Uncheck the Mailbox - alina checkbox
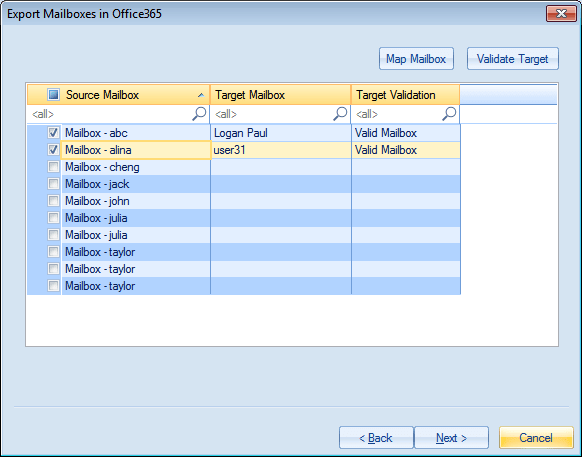The image size is (582, 457). pos(53,150)
